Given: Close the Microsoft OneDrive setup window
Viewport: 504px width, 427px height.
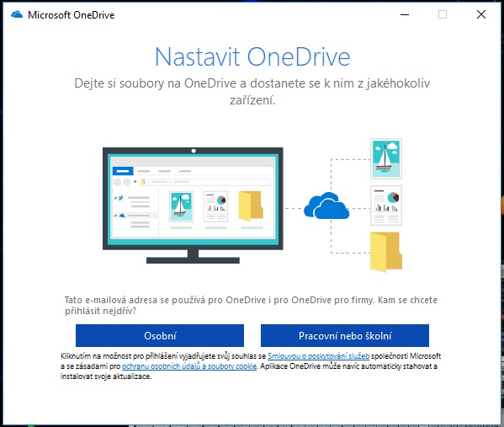Looking at the screenshot, I should 481,14.
